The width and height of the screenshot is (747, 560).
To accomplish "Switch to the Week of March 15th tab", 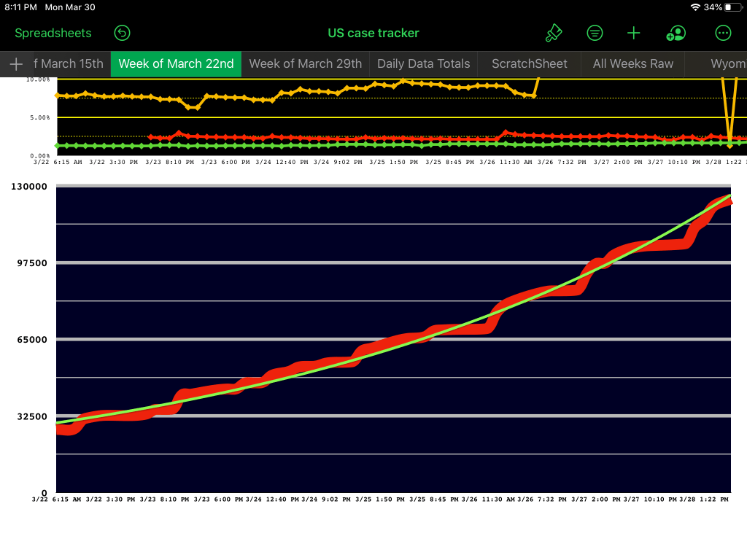I will click(x=69, y=64).
